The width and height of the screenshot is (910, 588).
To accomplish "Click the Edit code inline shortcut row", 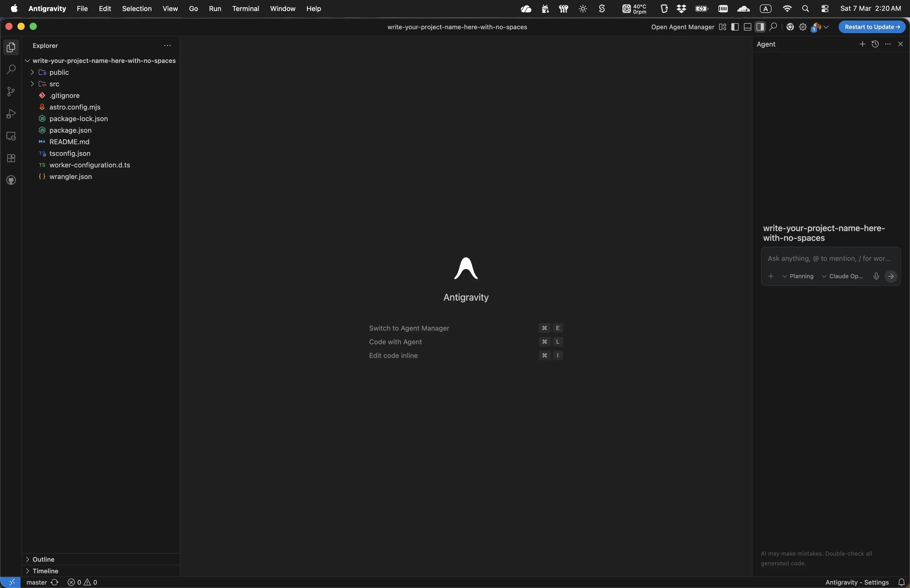I will (x=466, y=356).
